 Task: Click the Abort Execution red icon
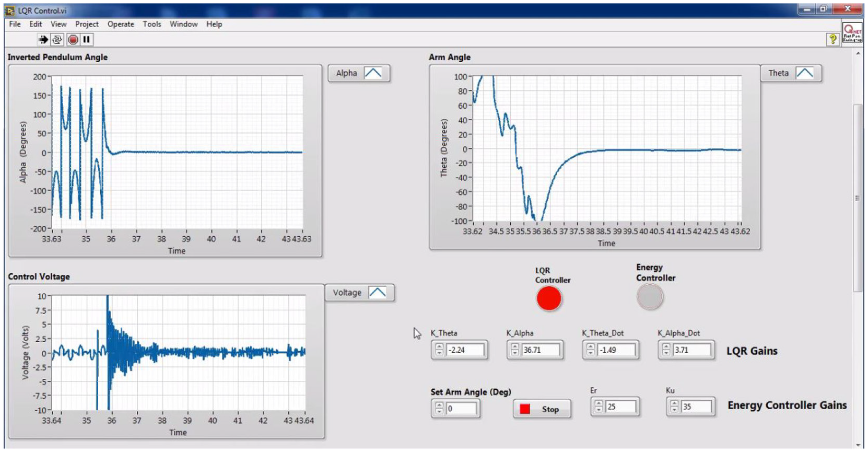(73, 39)
